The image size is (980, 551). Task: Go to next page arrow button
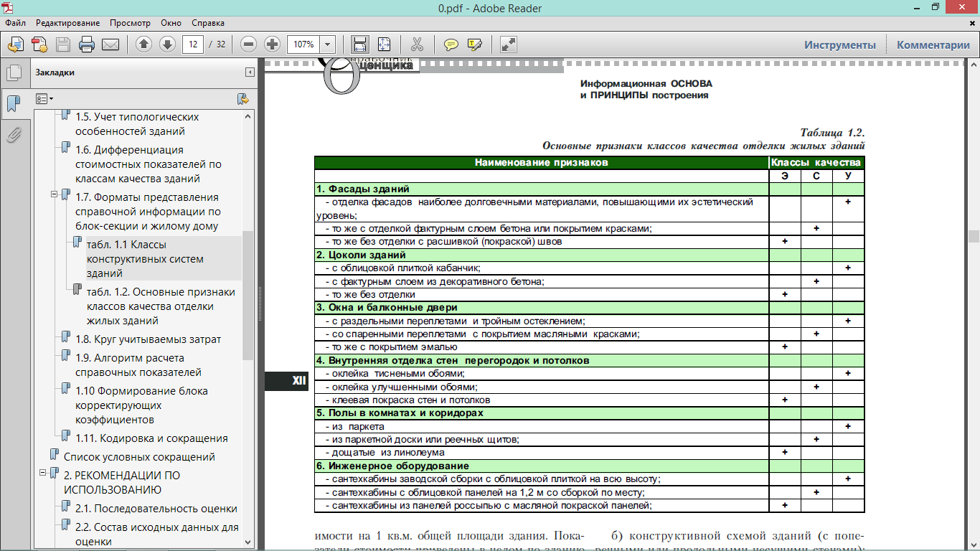pos(167,44)
